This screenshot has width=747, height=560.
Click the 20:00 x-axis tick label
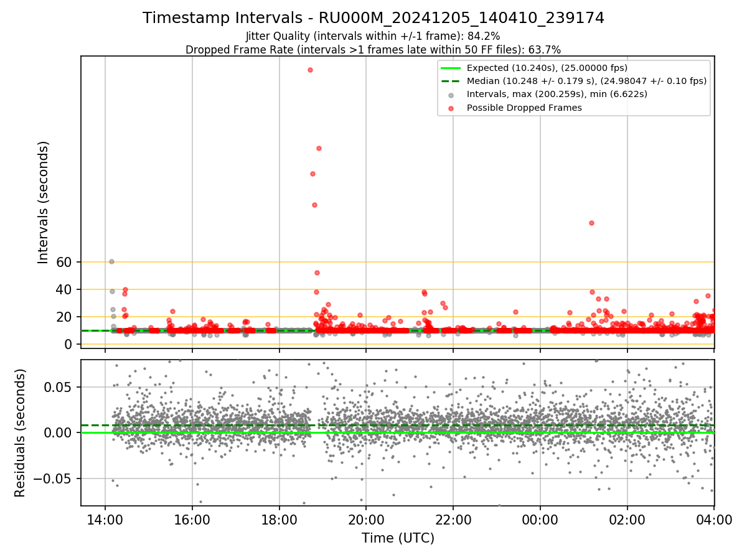pos(366,520)
